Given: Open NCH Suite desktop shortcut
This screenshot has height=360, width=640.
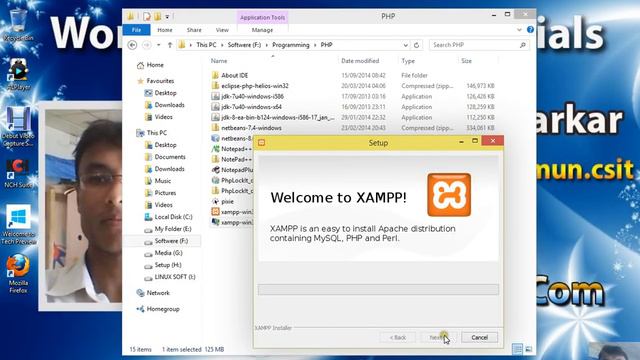Looking at the screenshot, I should coord(18,173).
